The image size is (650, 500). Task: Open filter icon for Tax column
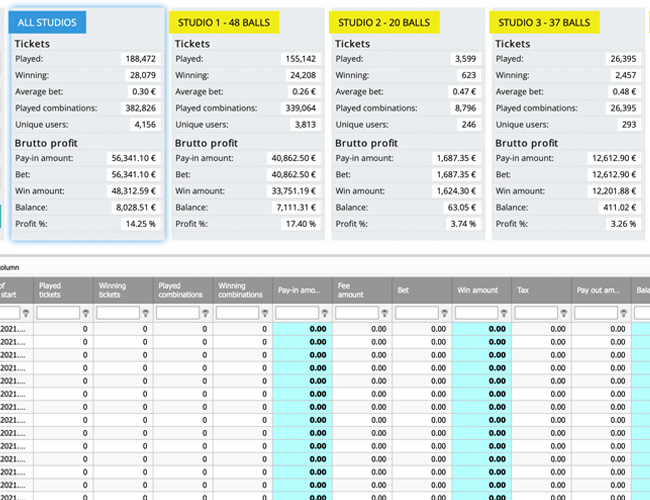pyautogui.click(x=564, y=313)
